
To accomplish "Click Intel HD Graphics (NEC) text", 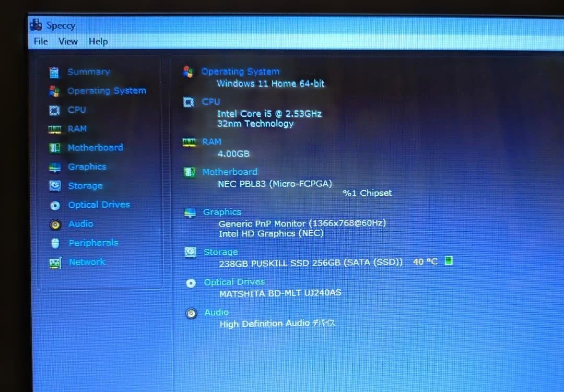I will click(271, 233).
